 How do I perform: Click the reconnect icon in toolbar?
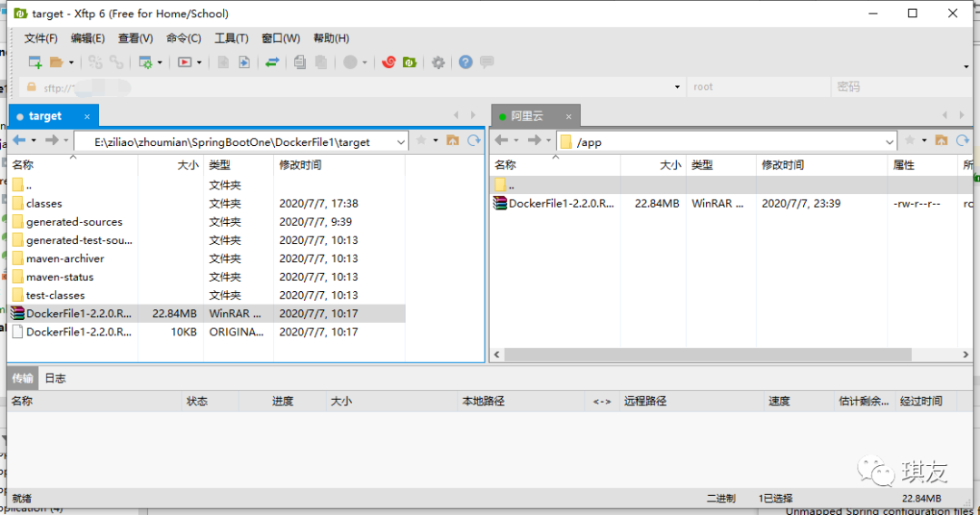tap(95, 62)
